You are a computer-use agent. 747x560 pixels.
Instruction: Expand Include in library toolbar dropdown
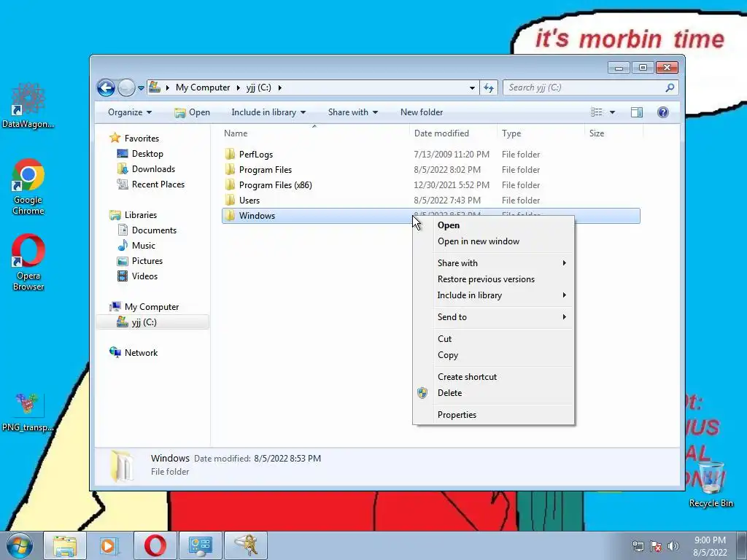point(268,112)
